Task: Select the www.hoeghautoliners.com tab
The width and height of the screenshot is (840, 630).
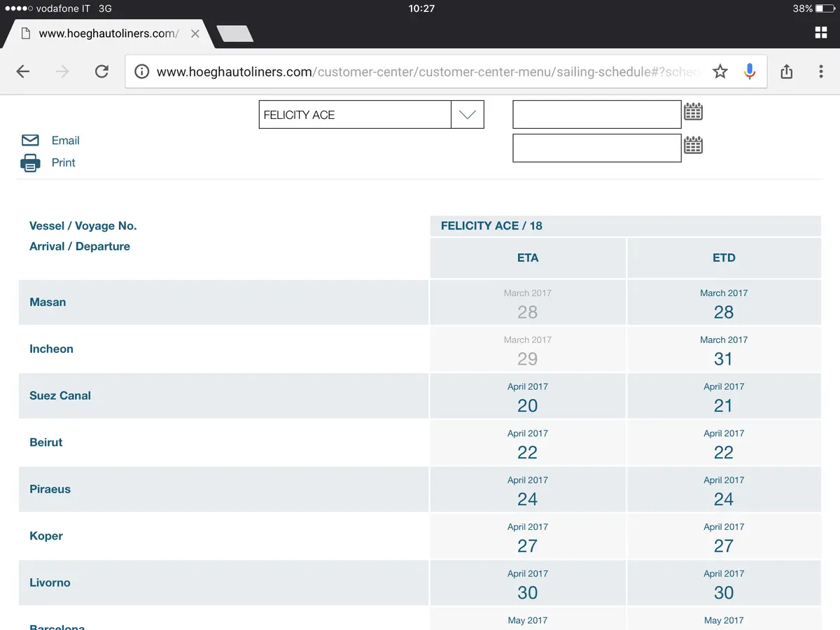Action: [x=108, y=34]
